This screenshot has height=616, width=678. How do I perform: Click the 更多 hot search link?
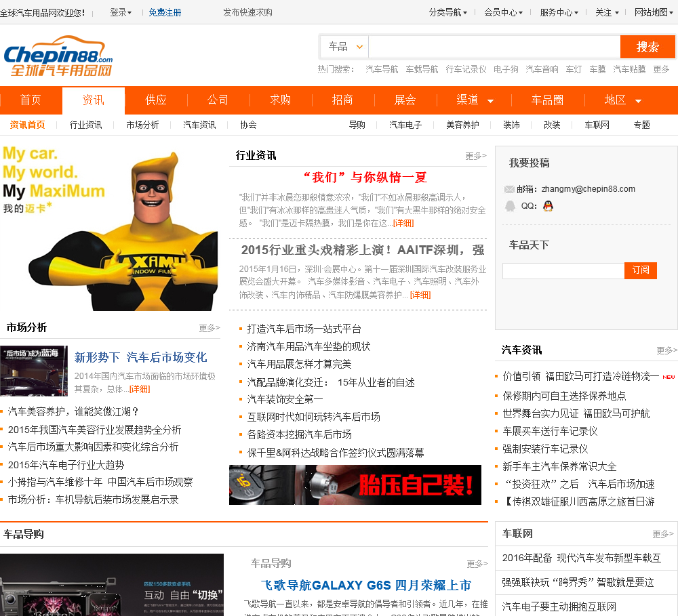point(661,69)
